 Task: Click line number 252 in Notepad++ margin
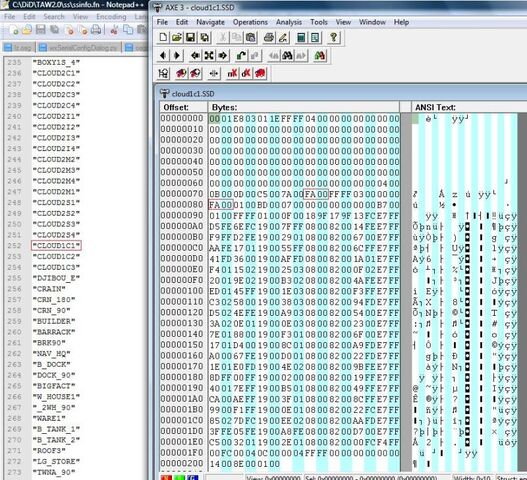[x=14, y=246]
